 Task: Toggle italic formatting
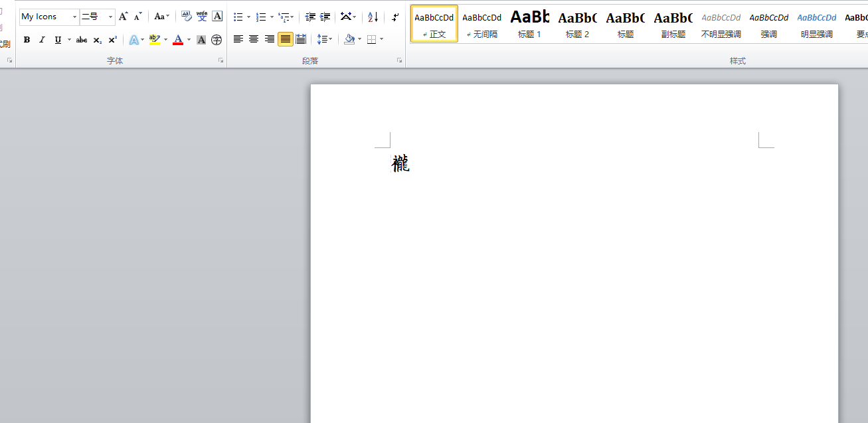42,40
